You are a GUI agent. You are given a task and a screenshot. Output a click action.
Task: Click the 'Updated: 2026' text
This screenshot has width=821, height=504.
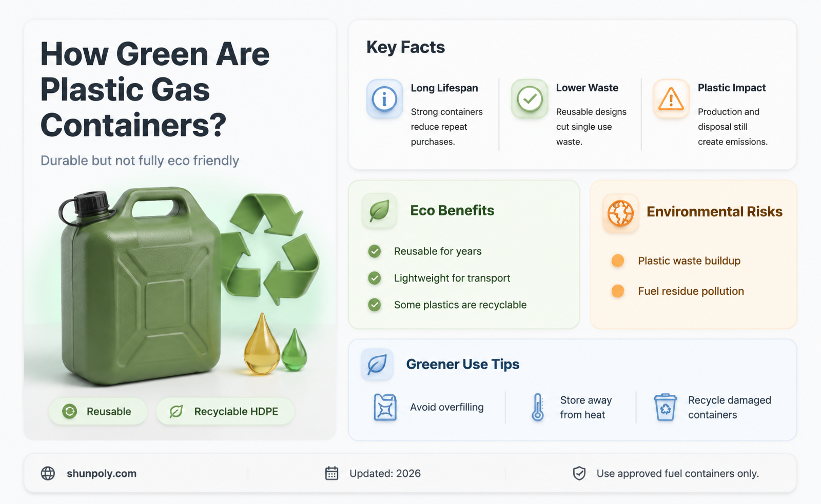click(x=385, y=473)
